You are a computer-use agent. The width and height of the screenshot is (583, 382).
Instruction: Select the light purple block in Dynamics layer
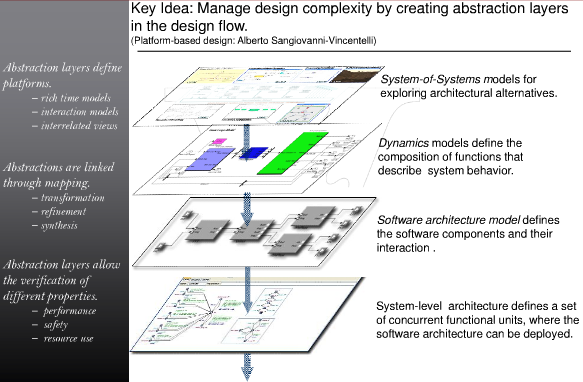210,159
